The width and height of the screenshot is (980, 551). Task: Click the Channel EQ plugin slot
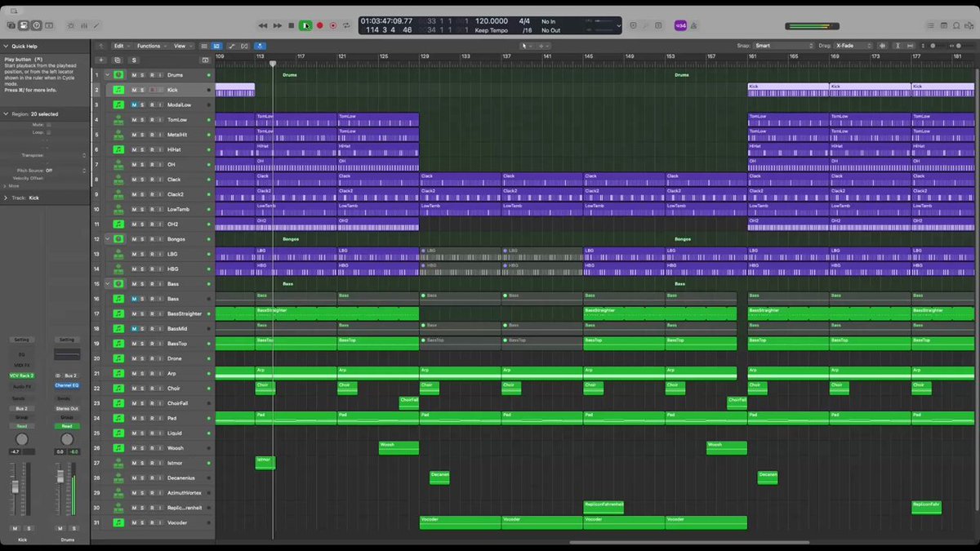[67, 384]
